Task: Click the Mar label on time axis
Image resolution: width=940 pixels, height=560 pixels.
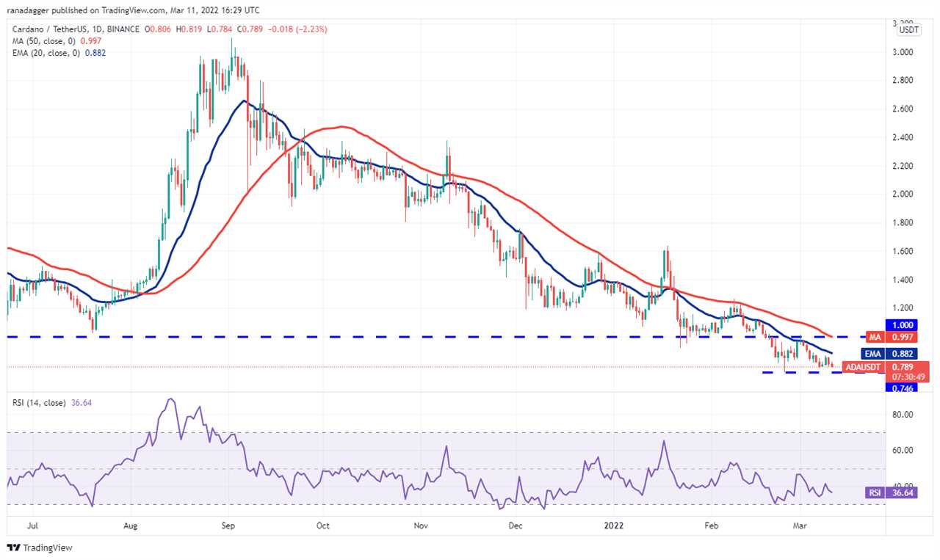Action: (798, 526)
